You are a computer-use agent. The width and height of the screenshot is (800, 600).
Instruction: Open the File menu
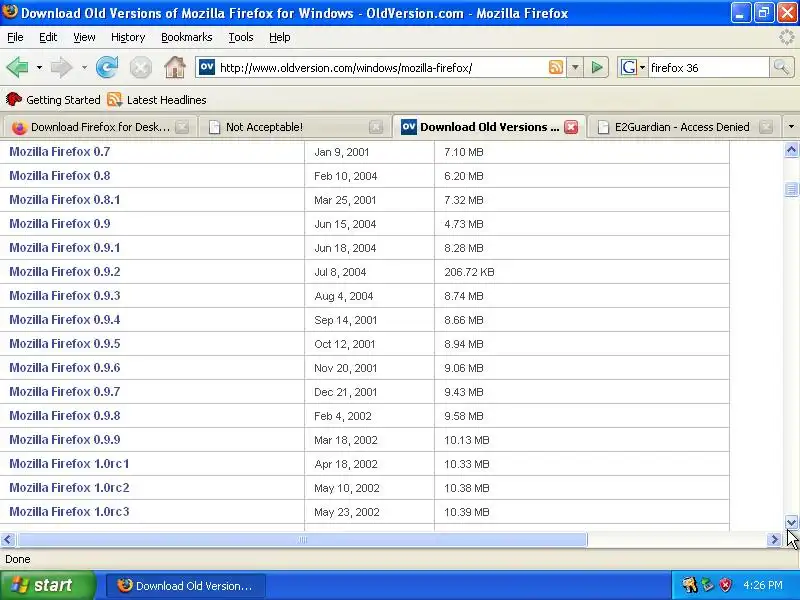click(15, 37)
